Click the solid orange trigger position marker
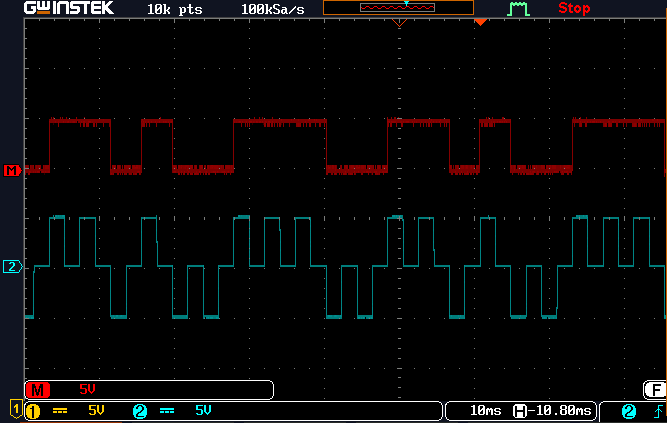This screenshot has height=423, width=667. point(480,22)
